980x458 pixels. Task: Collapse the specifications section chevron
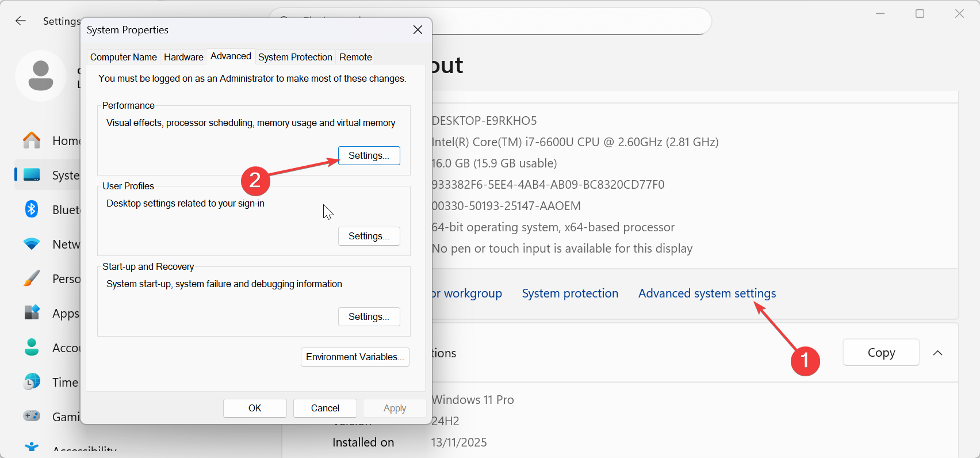click(937, 353)
